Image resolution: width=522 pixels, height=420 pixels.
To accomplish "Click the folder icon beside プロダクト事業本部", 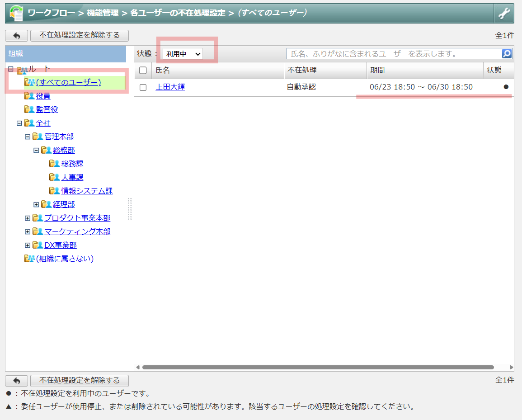I will click(x=38, y=218).
